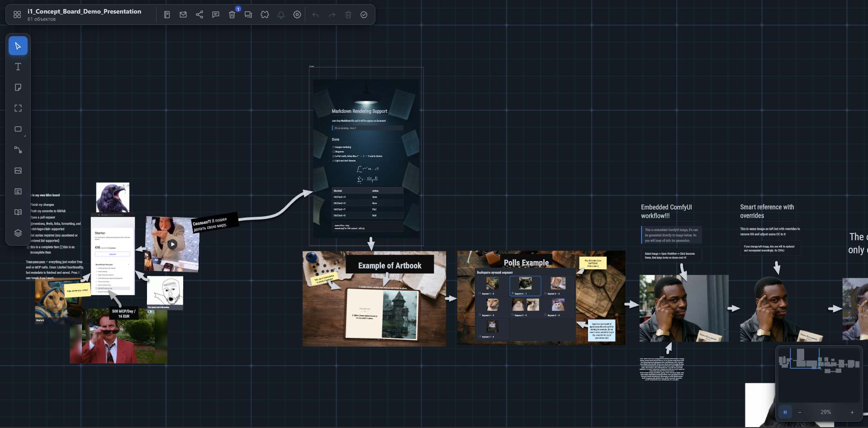Click the redo arrow
The height and width of the screenshot is (428, 868).
coord(332,14)
